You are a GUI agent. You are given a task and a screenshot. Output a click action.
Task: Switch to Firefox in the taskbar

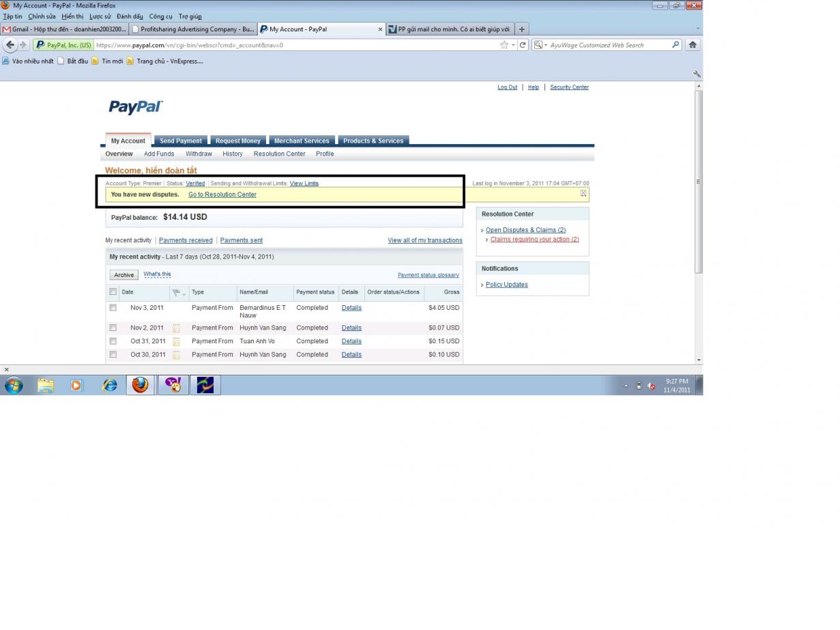tap(140, 386)
